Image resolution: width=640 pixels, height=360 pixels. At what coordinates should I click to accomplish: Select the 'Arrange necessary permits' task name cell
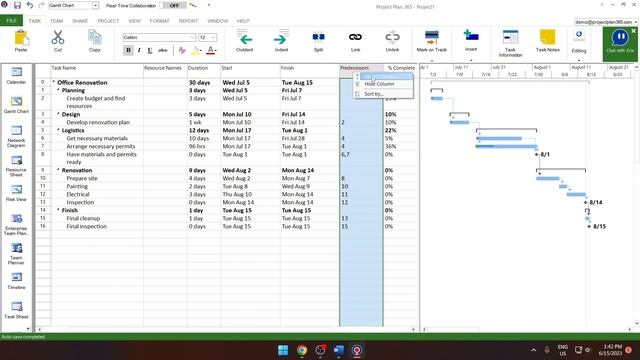(97, 146)
